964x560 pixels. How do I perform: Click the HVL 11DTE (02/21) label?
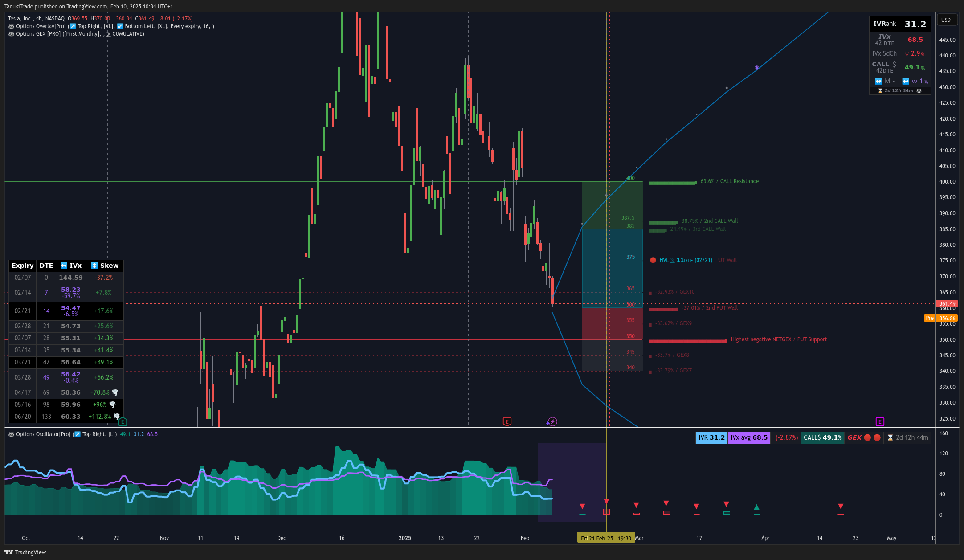pyautogui.click(x=686, y=260)
